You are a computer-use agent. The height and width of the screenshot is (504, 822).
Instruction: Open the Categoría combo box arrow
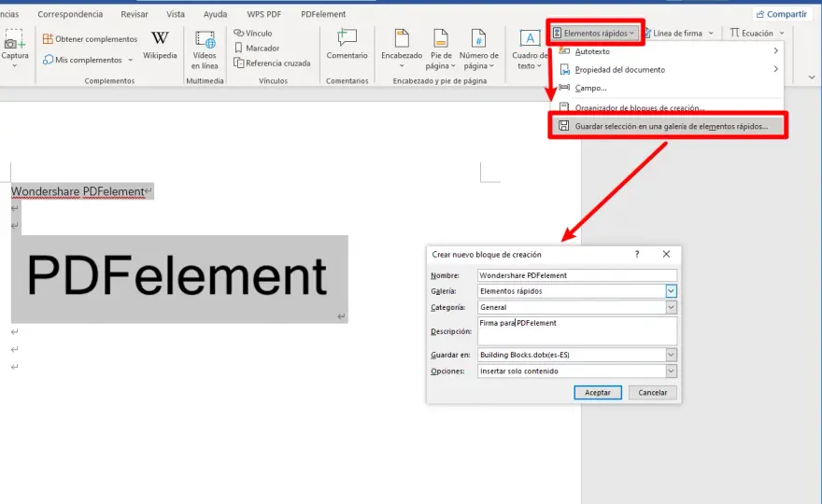(671, 307)
